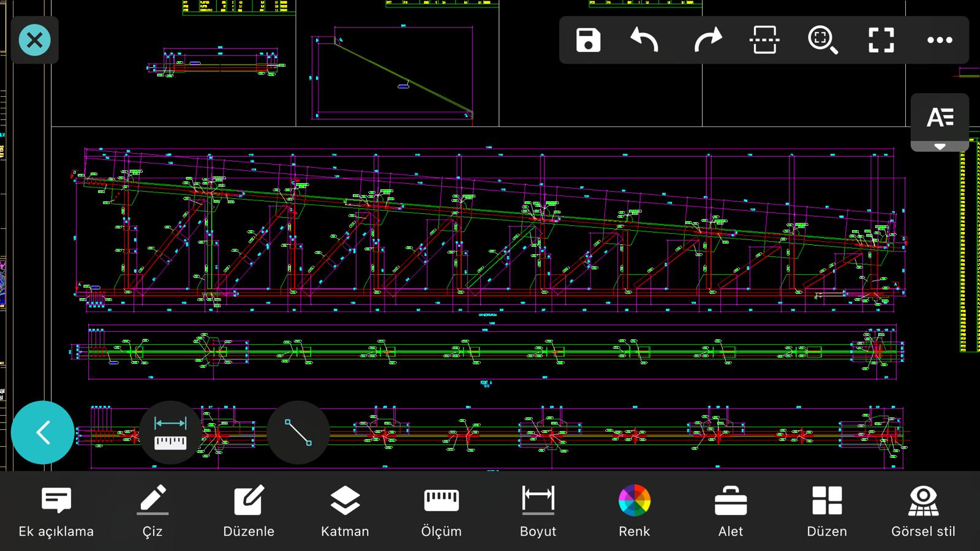
Task: Open the zoom window magnifier tool
Action: 823,40
